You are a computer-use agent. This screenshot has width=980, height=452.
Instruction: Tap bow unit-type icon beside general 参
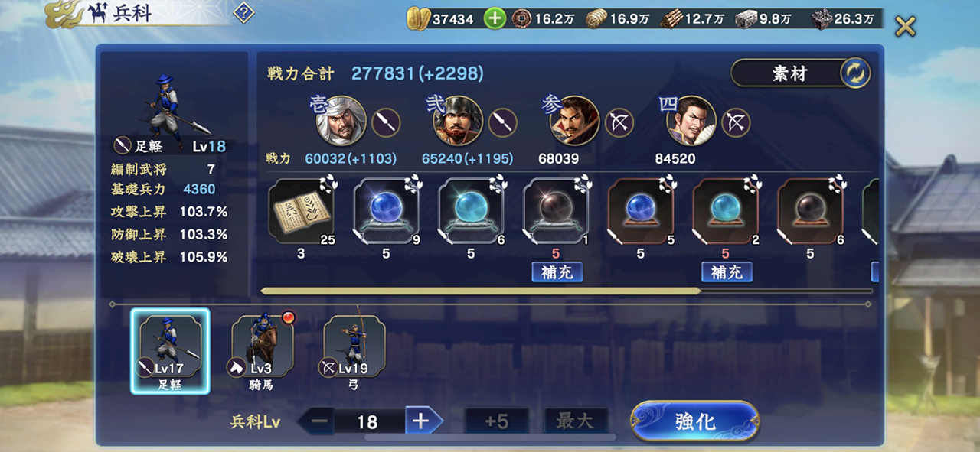click(619, 122)
